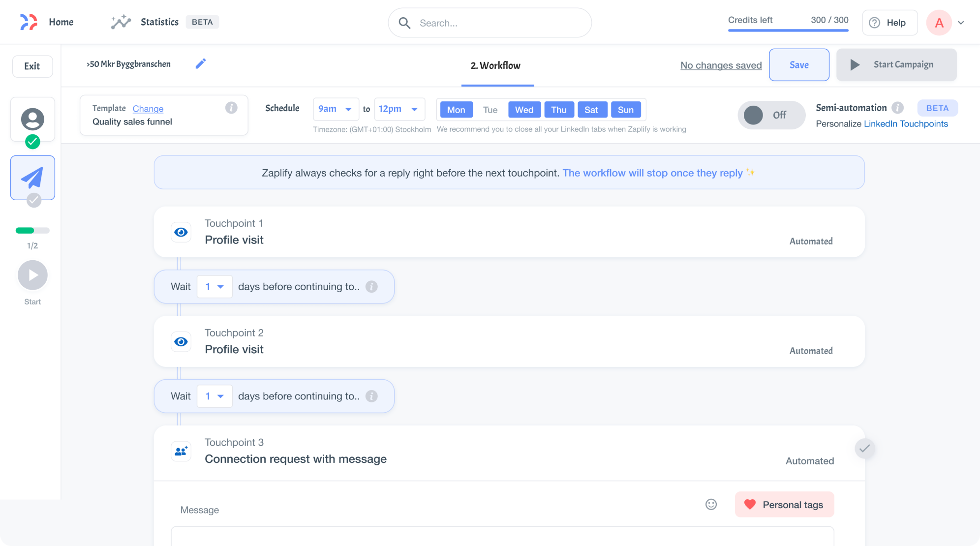Click the paper plane workflow step icon

32,177
